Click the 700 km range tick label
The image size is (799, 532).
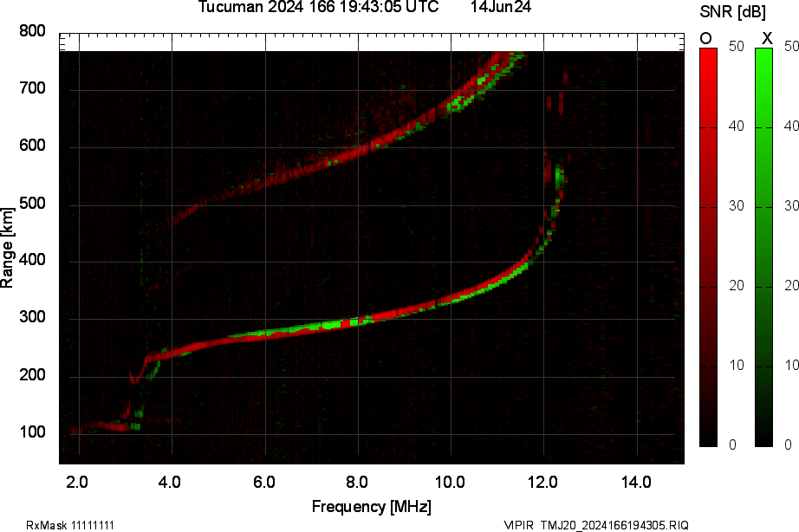click(32, 88)
